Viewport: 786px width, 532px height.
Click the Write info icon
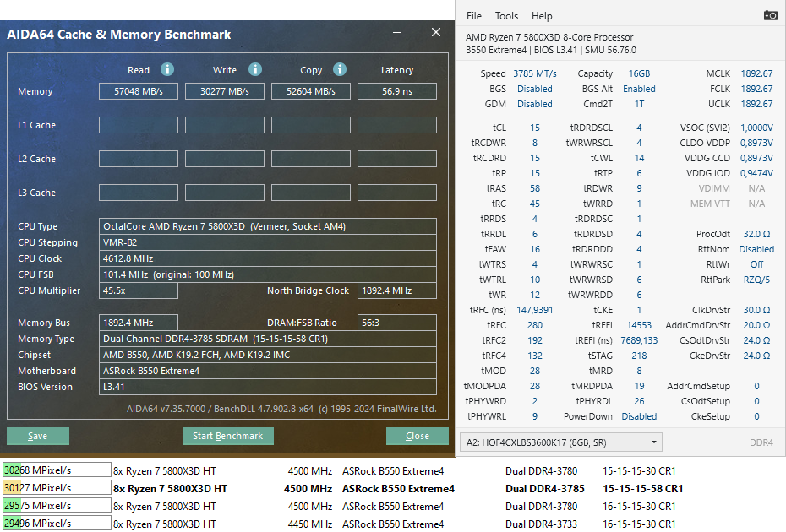pyautogui.click(x=255, y=69)
